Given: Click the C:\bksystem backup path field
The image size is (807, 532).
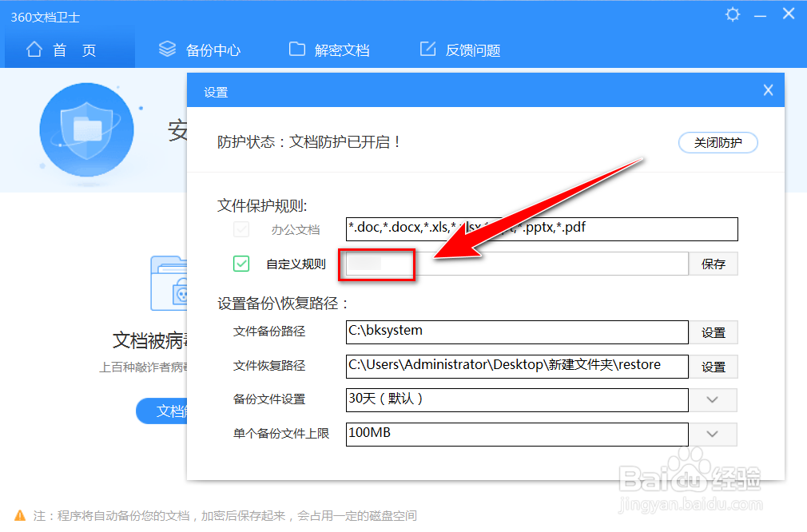Looking at the screenshot, I should [x=517, y=332].
